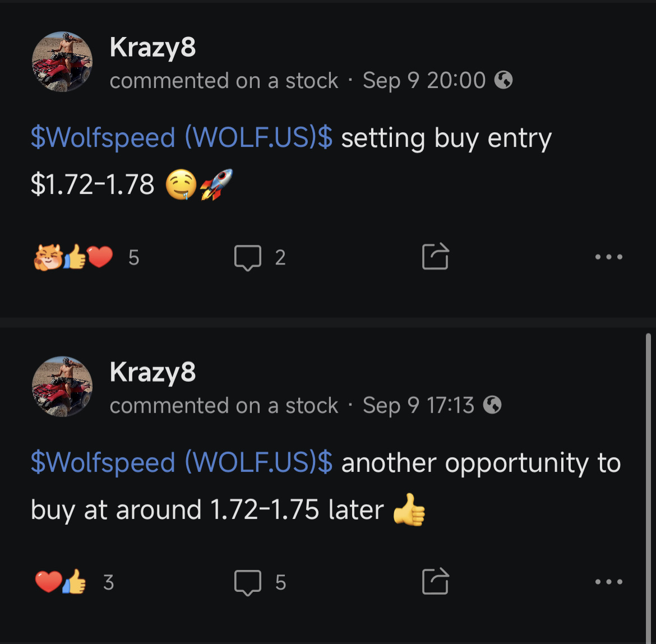
Task: Open the more options menu on the bottom post
Action: coord(609,582)
